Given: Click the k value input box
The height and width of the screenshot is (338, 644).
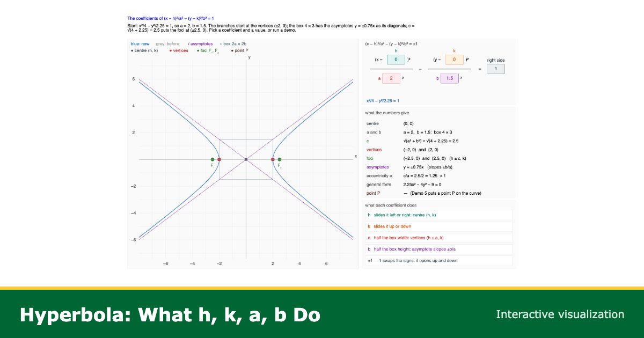Looking at the screenshot, I should click(454, 60).
